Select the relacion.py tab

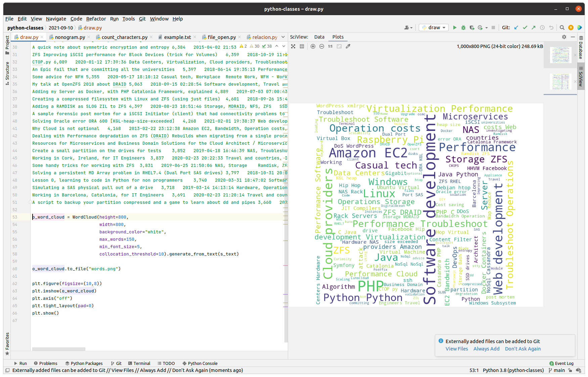pyautogui.click(x=265, y=37)
